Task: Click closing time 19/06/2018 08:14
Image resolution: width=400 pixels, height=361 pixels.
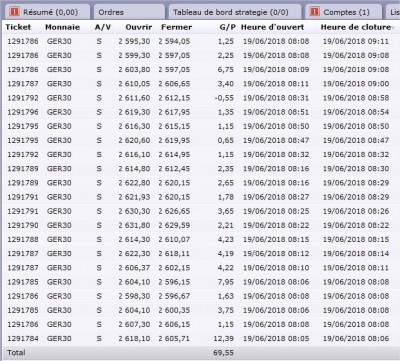Action: pyautogui.click(x=356, y=254)
